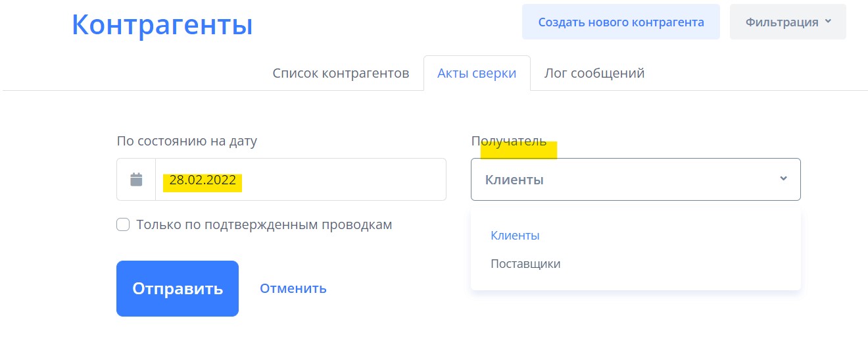Click the Получатель field label
This screenshot has height=337, width=868.
coord(508,141)
